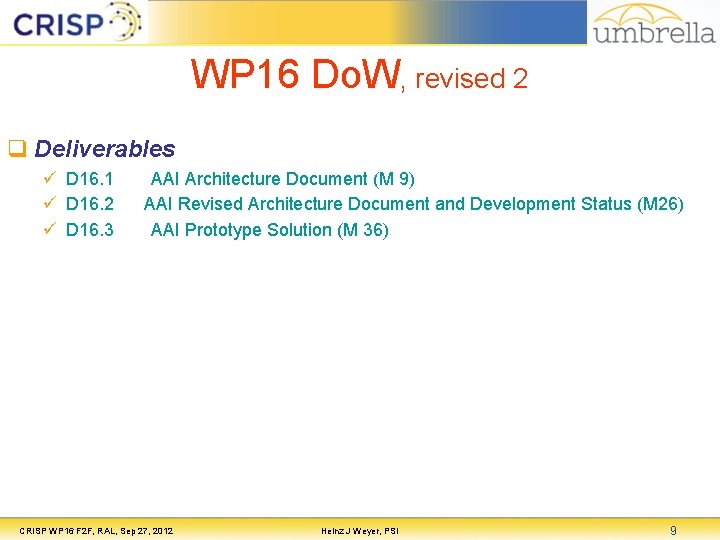Click the checkmark bullet beside D16.2
This screenshot has height=540, width=720.
tap(50, 202)
